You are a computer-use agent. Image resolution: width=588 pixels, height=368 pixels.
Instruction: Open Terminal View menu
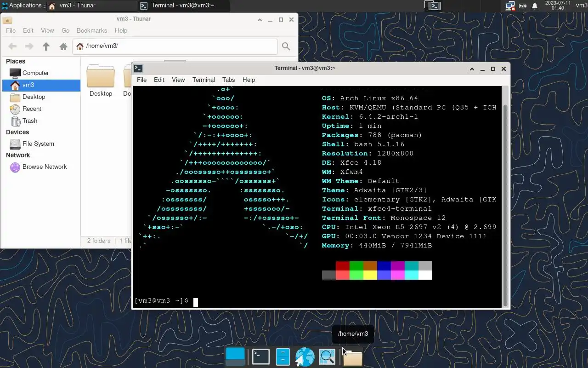[x=178, y=80]
